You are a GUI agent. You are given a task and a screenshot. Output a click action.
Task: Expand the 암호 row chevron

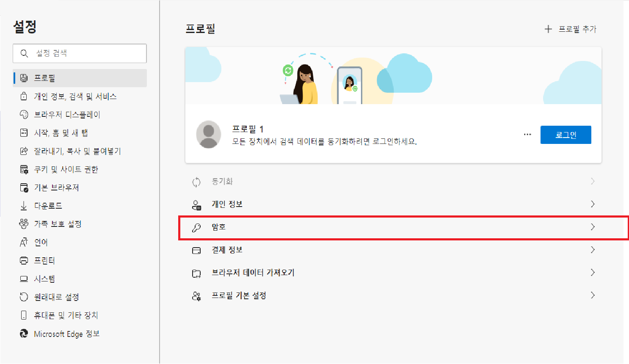click(x=593, y=227)
